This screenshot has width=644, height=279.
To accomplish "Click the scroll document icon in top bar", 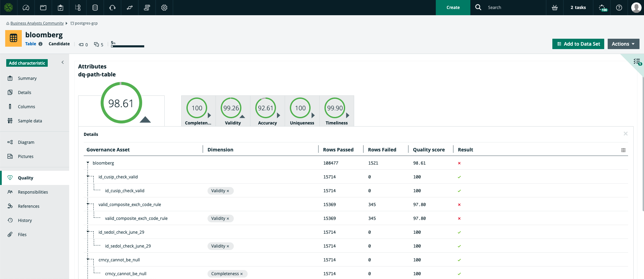I will coord(147,8).
